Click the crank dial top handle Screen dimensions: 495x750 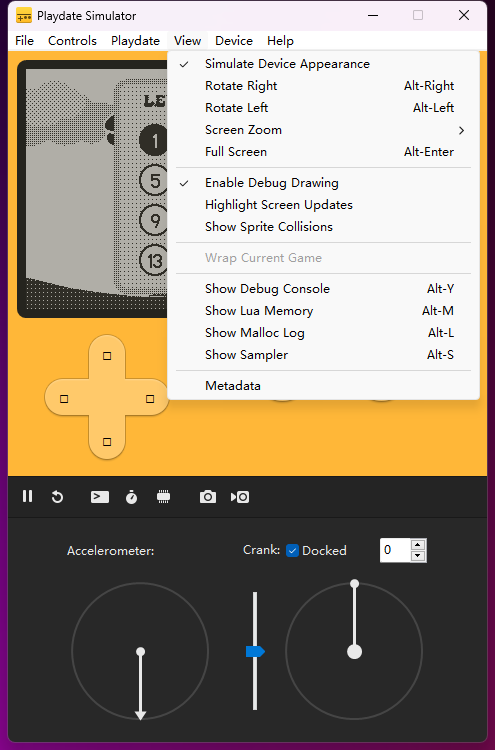tap(354, 584)
